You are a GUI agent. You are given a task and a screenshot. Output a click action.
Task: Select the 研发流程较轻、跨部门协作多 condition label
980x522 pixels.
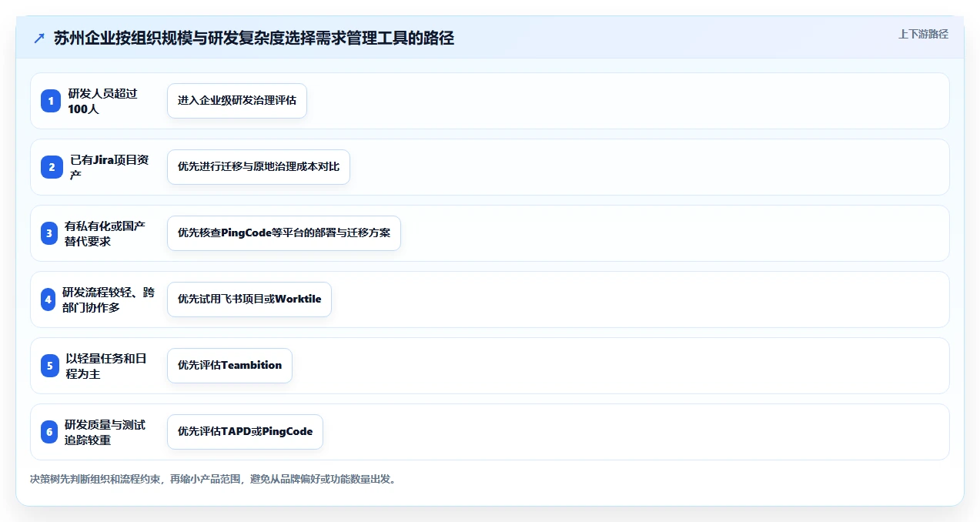tap(108, 299)
